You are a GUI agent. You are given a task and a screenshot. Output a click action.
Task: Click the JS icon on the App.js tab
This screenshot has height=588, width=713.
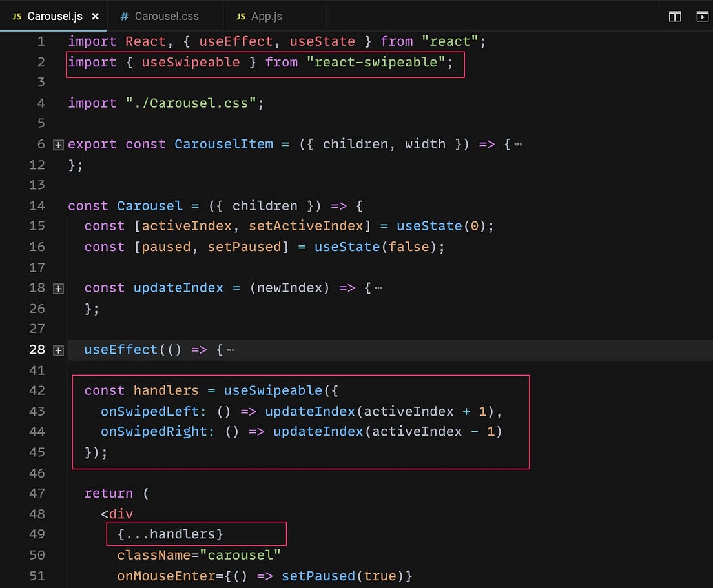click(242, 16)
